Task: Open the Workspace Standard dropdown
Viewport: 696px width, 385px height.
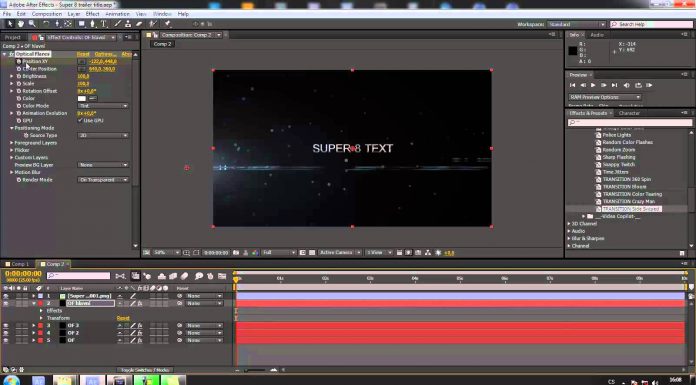Action: click(x=576, y=24)
